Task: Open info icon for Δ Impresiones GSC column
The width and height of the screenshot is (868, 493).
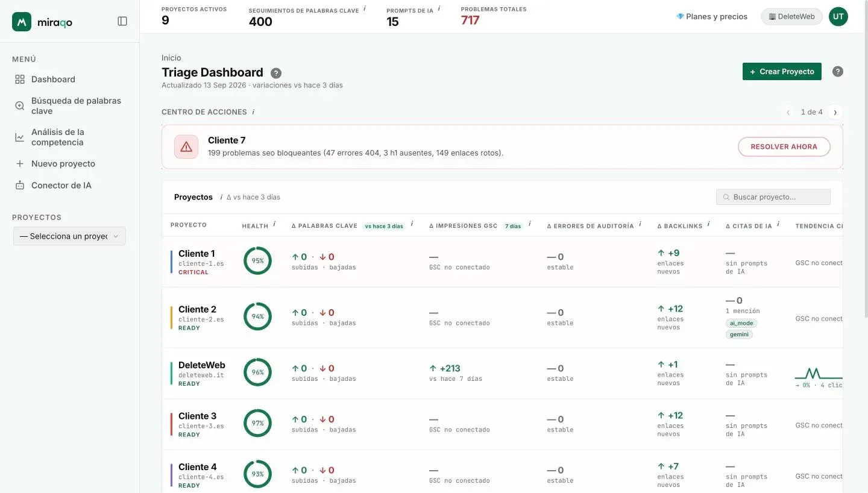Action: [530, 224]
